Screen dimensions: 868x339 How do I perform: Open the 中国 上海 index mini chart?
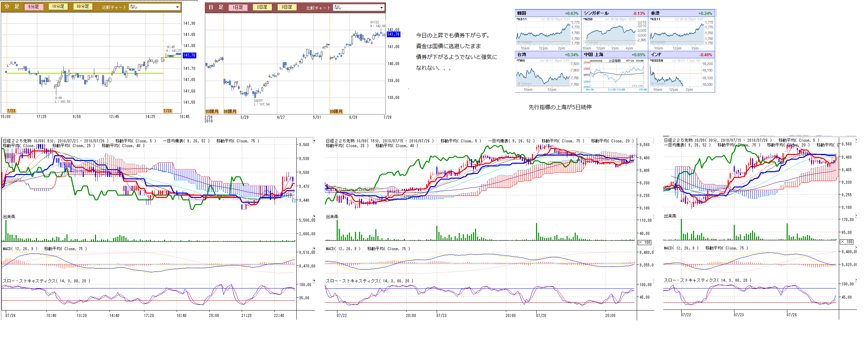pyautogui.click(x=614, y=75)
